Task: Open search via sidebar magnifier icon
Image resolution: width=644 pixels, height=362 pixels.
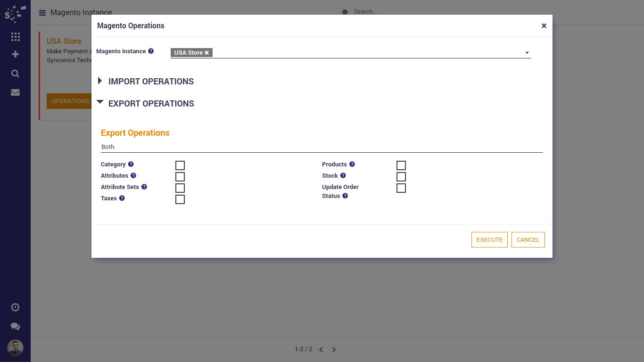Action: [x=15, y=74]
